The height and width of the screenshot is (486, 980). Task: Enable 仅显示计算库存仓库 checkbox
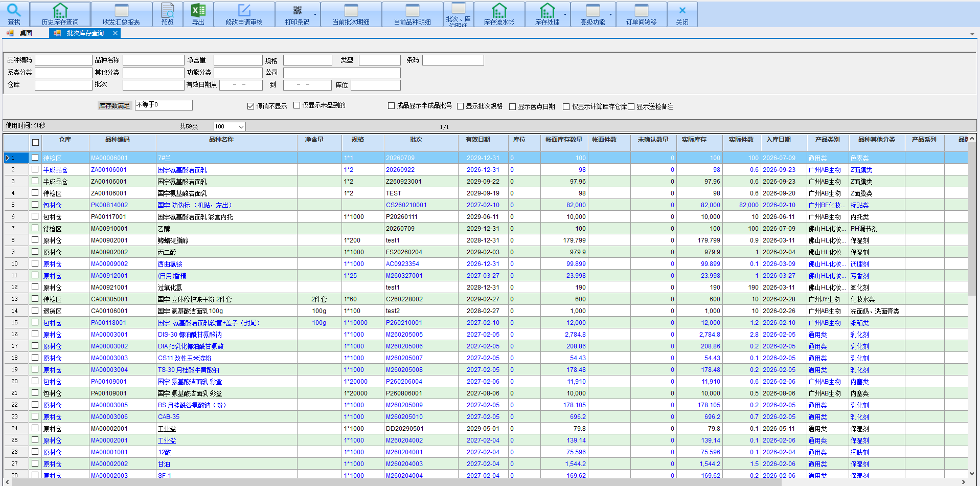(x=566, y=107)
